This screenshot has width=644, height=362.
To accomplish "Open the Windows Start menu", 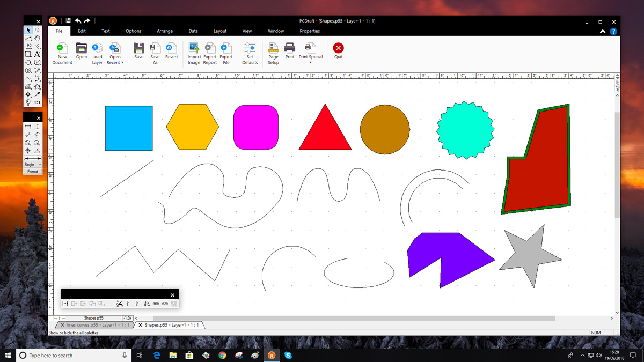I will tap(9, 355).
